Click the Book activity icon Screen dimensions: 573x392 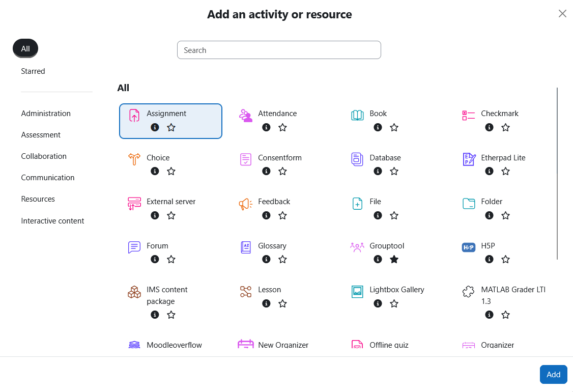pos(357,115)
